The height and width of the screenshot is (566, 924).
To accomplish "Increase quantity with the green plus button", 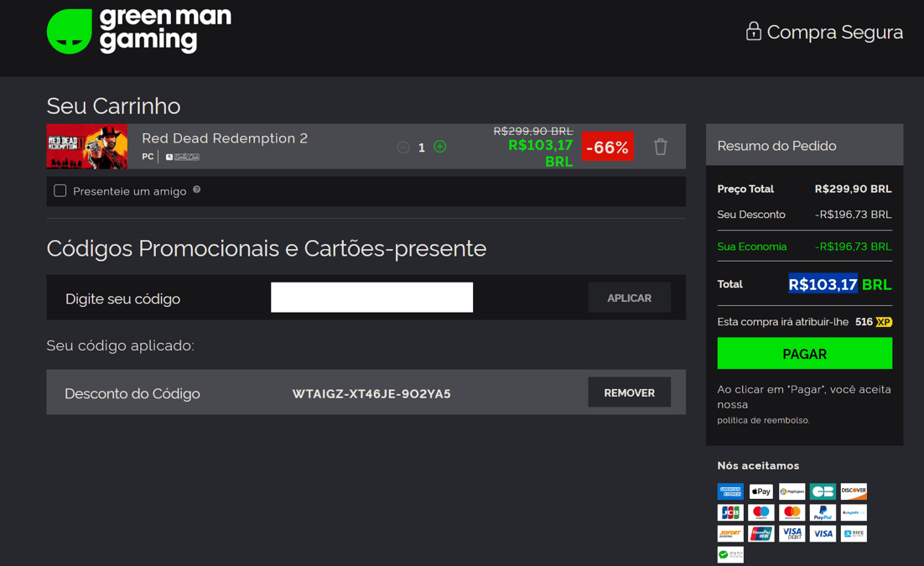I will [x=439, y=146].
